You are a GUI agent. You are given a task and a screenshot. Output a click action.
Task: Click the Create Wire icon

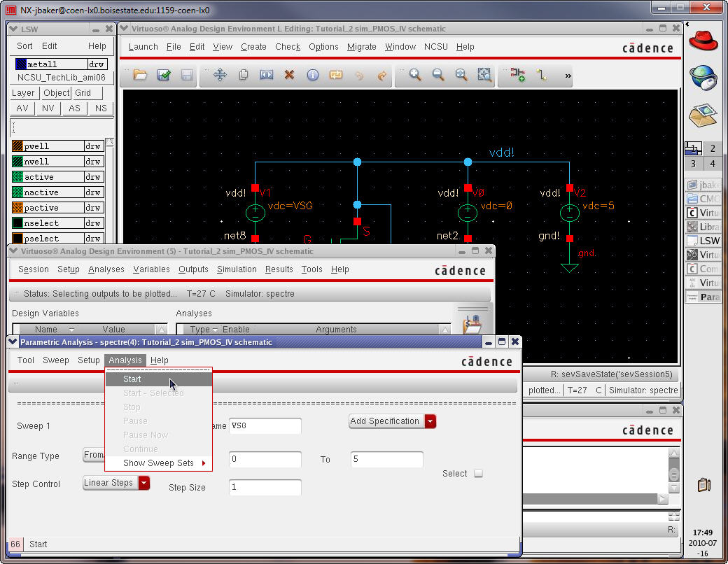pyautogui.click(x=541, y=75)
